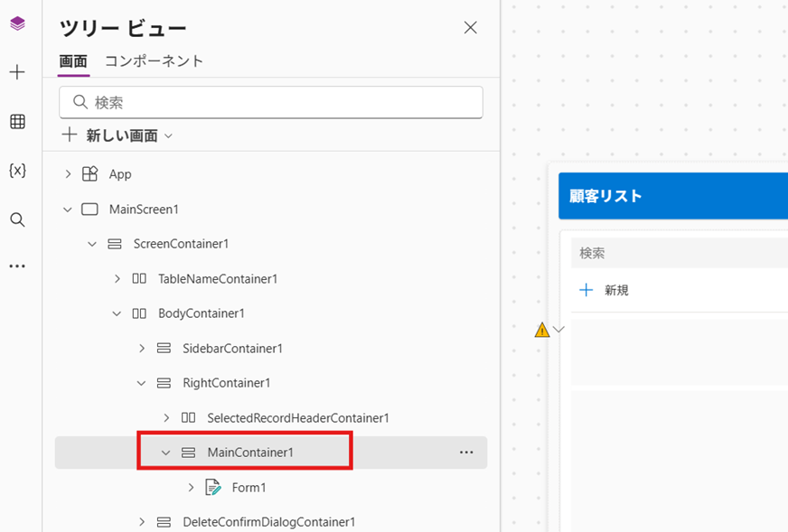Click the yellow warning triangle icon

tap(542, 330)
